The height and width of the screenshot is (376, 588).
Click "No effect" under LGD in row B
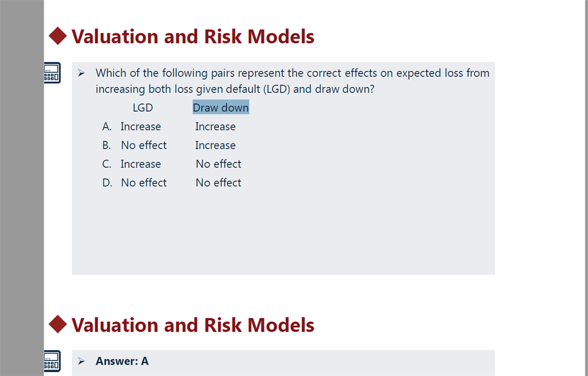click(144, 145)
